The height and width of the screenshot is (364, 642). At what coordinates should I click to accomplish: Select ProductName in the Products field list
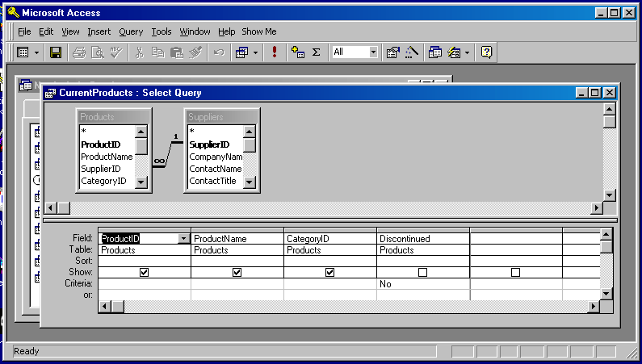pyautogui.click(x=107, y=157)
